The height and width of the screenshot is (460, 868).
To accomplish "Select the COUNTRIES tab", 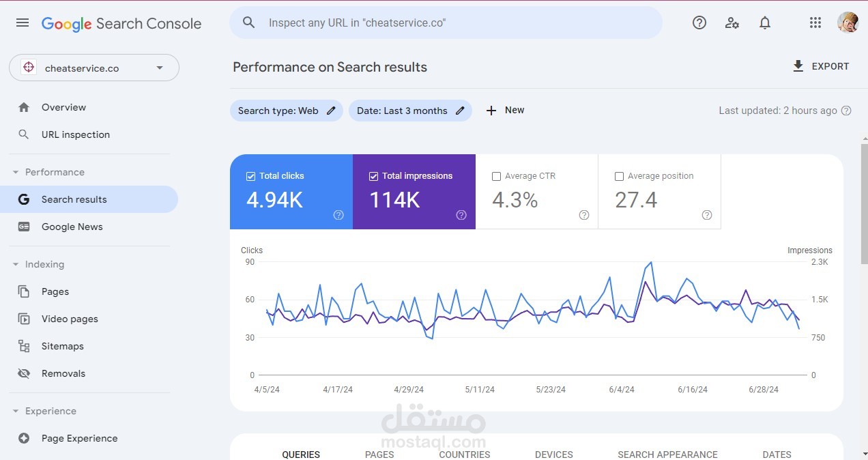I will point(465,453).
